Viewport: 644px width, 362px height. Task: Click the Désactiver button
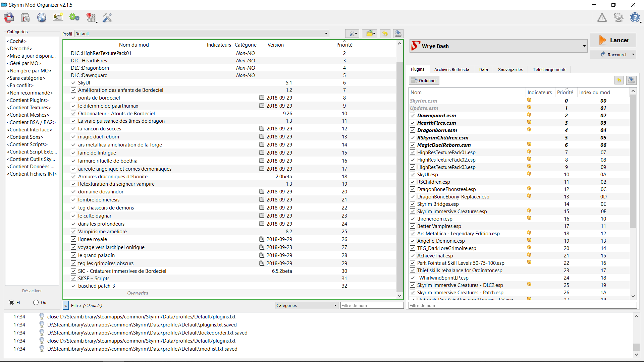pyautogui.click(x=32, y=291)
